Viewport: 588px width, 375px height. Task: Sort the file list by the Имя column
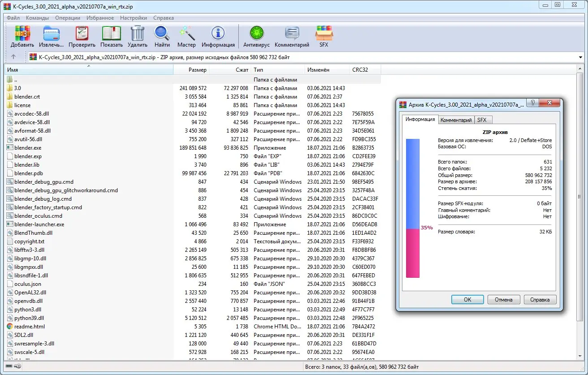(89, 70)
